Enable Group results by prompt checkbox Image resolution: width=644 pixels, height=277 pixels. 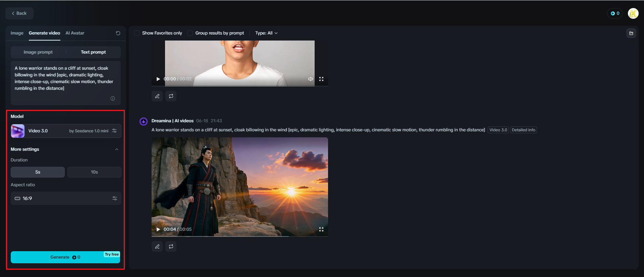coord(190,33)
